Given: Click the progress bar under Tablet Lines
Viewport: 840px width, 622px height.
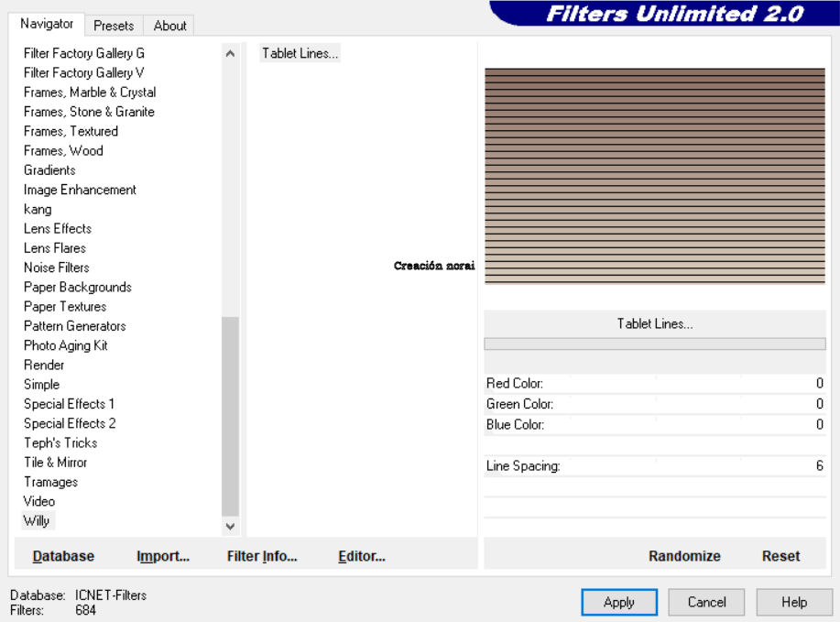Looking at the screenshot, I should (655, 344).
